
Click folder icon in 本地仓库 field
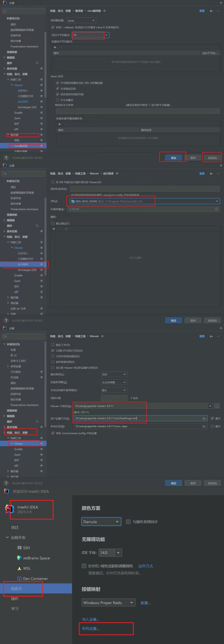[204, 426]
